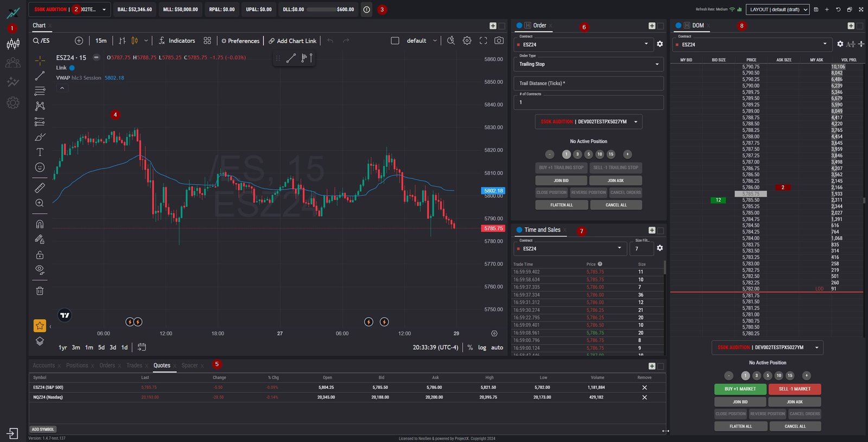Viewport: 868px width, 442px height.
Task: Open the LAYOUT default (draft) dropdown
Action: point(778,9)
